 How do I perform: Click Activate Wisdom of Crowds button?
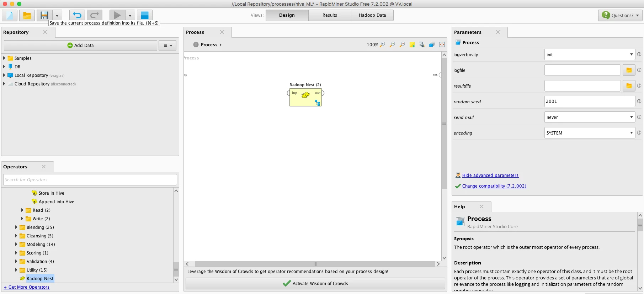coord(315,284)
